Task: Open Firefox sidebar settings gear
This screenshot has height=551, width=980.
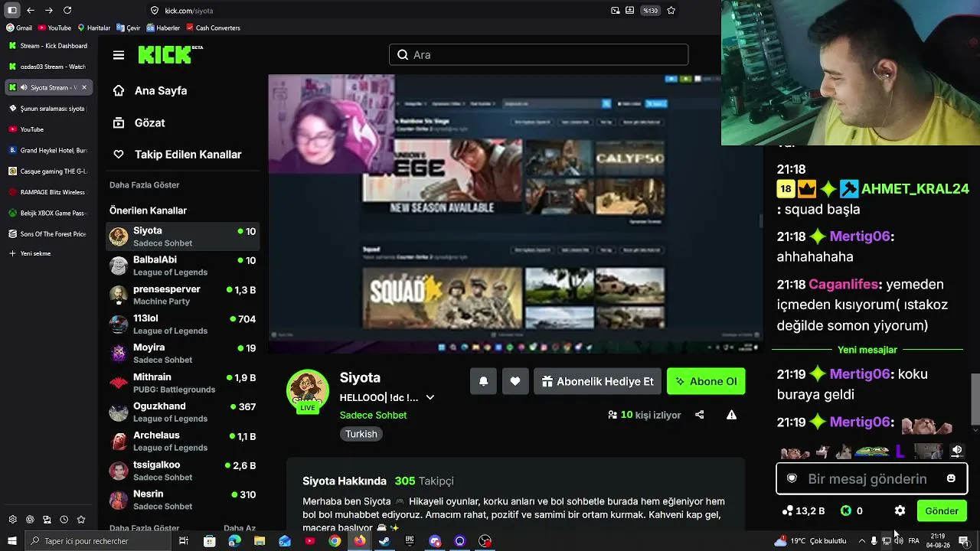Action: click(x=12, y=520)
